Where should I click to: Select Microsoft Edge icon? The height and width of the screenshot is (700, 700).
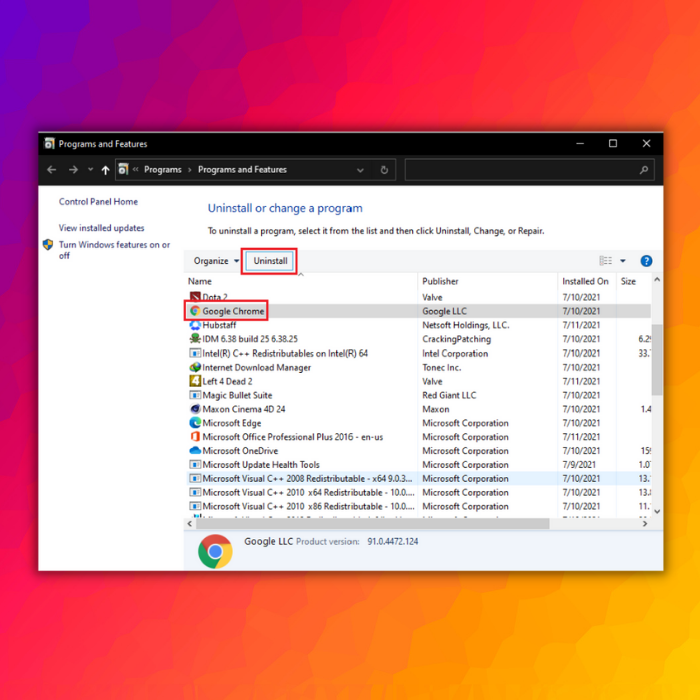click(195, 423)
